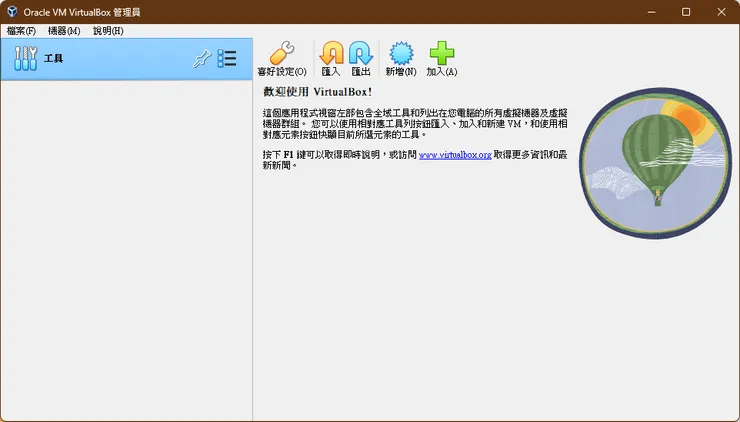This screenshot has width=740, height=422.
Task: Maximize the VirtualBox manager window
Action: [x=686, y=12]
